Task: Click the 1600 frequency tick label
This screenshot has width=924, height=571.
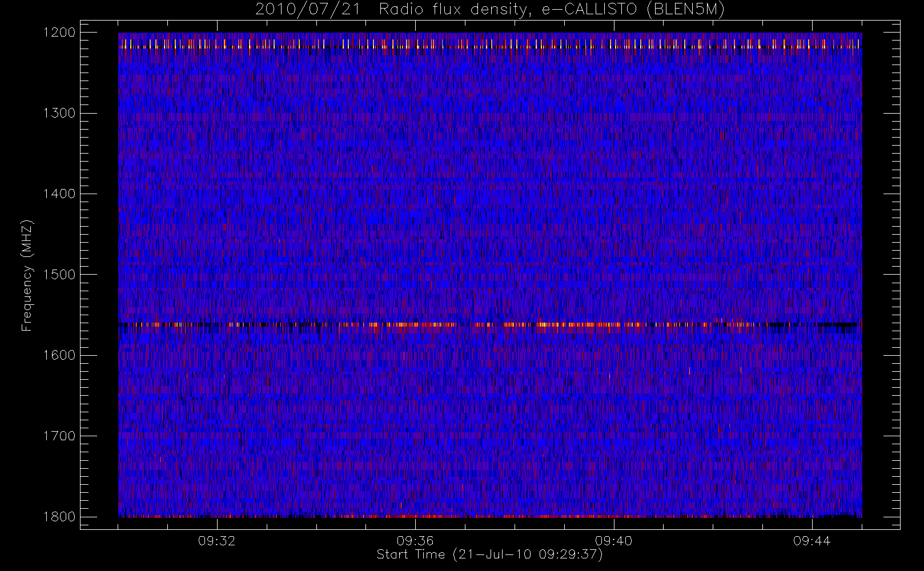Action: (59, 355)
